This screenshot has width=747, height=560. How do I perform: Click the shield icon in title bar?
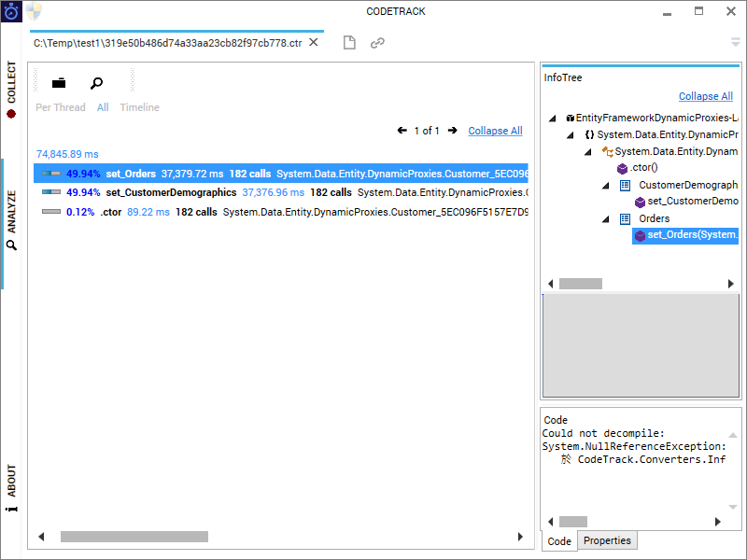coord(34,11)
